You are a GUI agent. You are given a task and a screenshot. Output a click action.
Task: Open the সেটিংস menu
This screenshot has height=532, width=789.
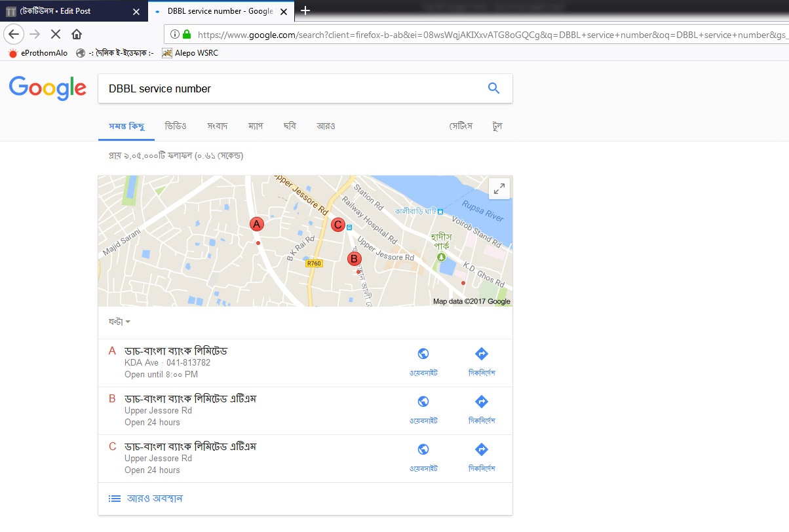[461, 126]
